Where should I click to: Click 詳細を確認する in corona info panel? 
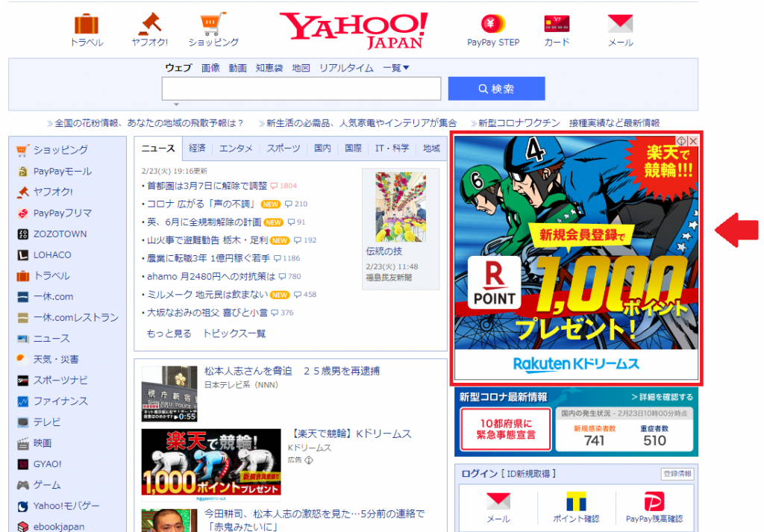[x=663, y=397]
